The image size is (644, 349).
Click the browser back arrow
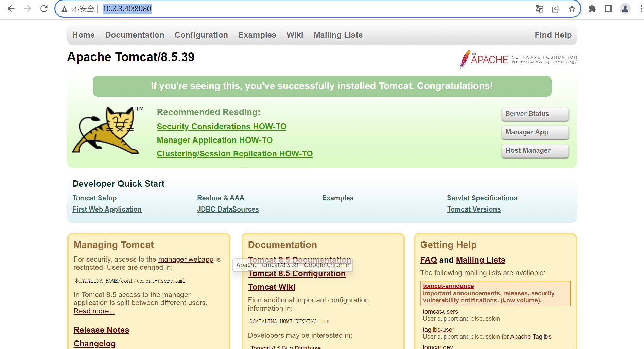pyautogui.click(x=11, y=9)
